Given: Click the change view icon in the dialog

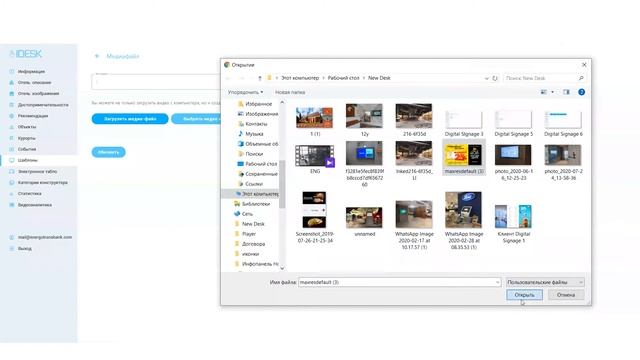Looking at the screenshot, I should (544, 92).
